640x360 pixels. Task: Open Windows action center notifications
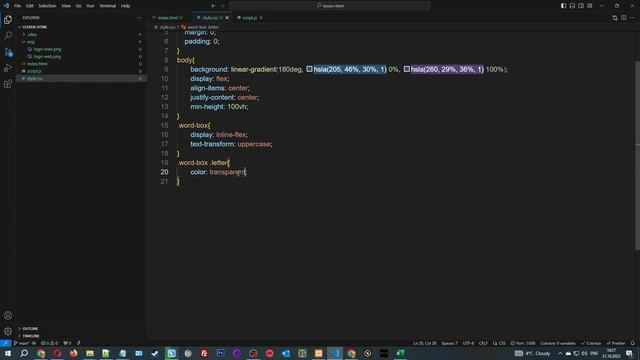(629, 353)
